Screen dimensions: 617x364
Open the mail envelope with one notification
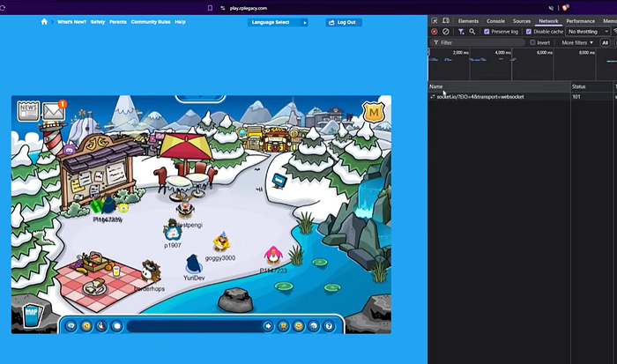pyautogui.click(x=54, y=110)
